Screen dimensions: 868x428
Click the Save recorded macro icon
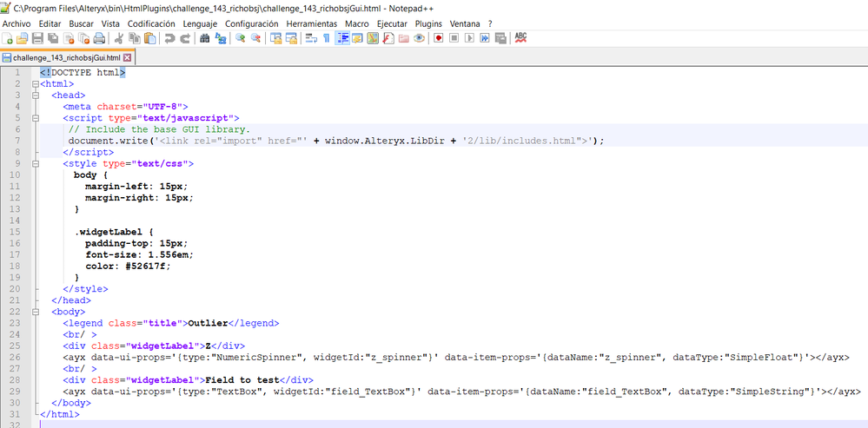point(500,38)
